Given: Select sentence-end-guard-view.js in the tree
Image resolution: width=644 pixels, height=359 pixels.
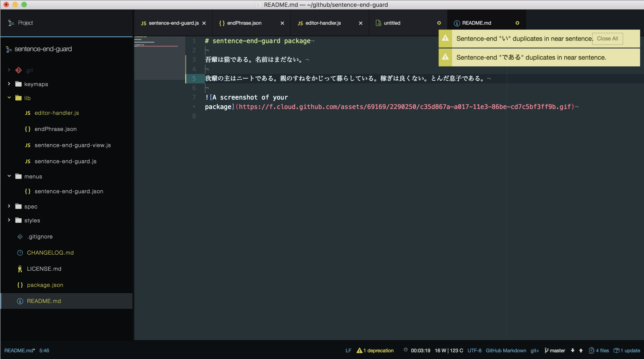Looking at the screenshot, I should click(x=73, y=145).
